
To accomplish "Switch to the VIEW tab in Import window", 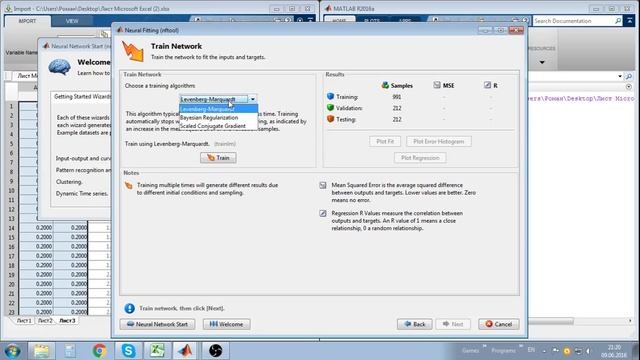I will coord(72,21).
